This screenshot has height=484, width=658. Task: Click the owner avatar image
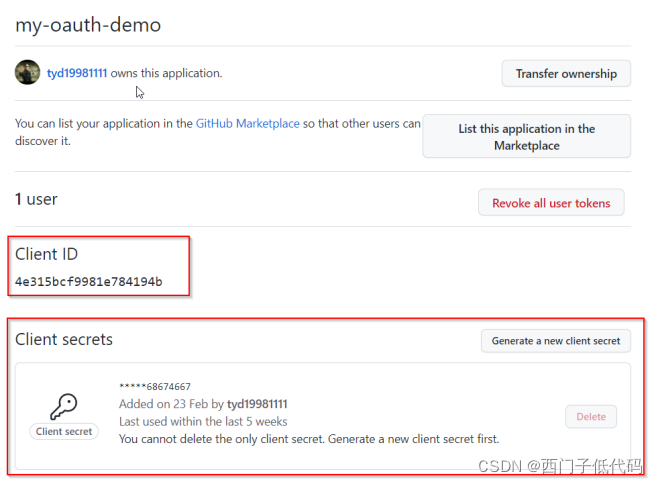point(27,72)
